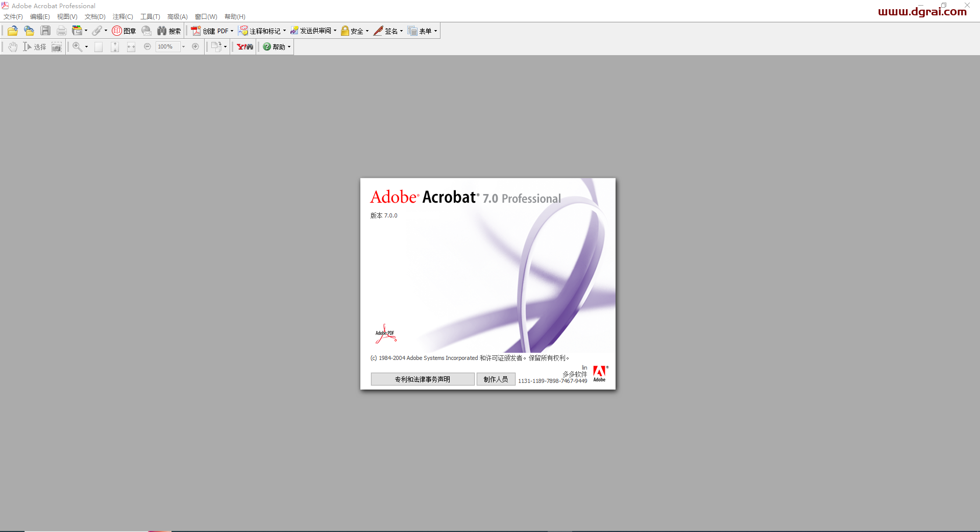The height and width of the screenshot is (532, 980).
Task: Select the Snapshot camera tool
Action: pyautogui.click(x=57, y=46)
